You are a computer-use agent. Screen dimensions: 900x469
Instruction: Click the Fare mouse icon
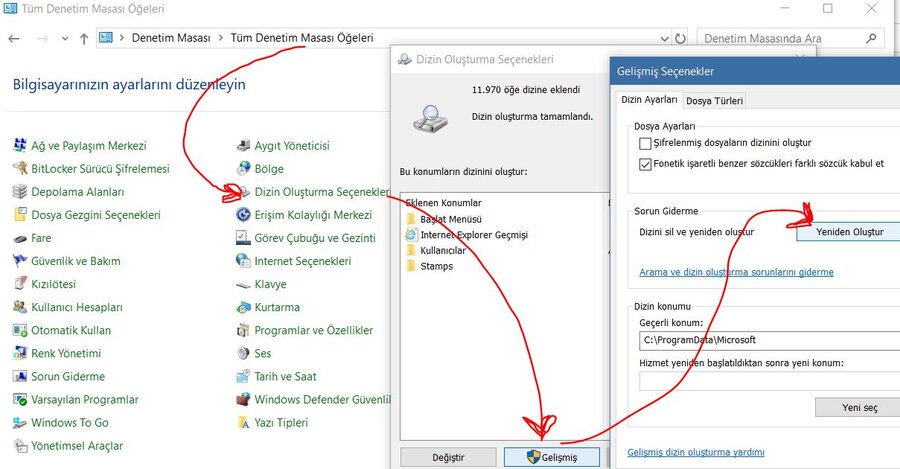(x=20, y=238)
